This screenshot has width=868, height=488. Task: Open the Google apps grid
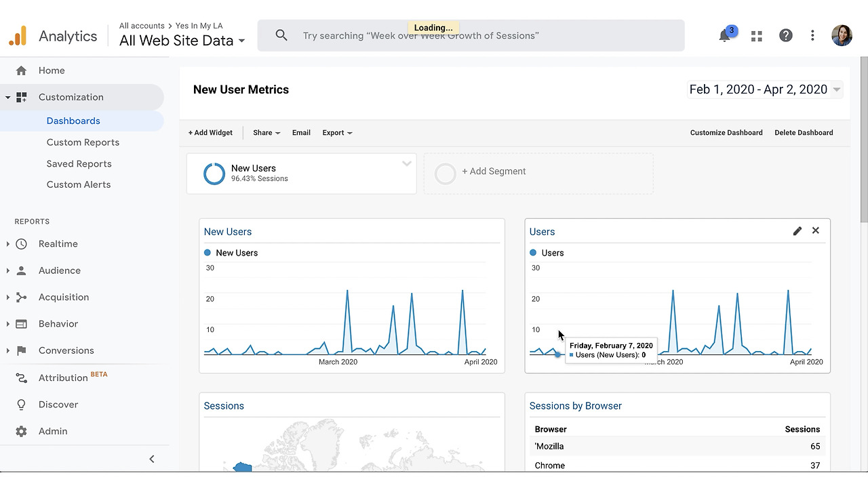tap(757, 36)
